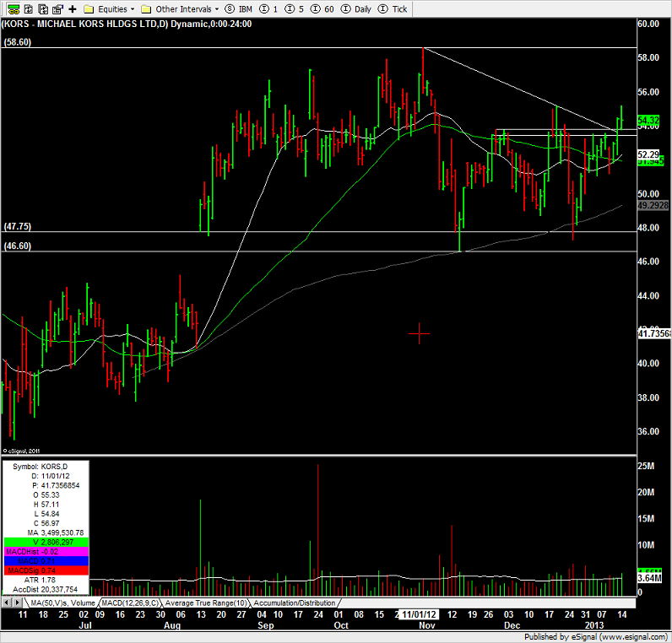The image size is (672, 643).
Task: Click the ATR 1.78 row
Action: pos(46,580)
